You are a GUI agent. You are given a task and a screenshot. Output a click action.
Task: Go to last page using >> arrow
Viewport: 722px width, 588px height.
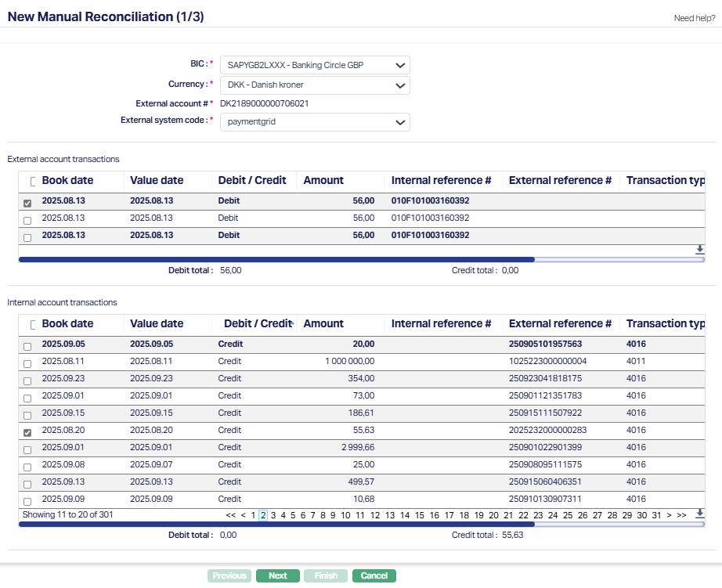[681, 515]
